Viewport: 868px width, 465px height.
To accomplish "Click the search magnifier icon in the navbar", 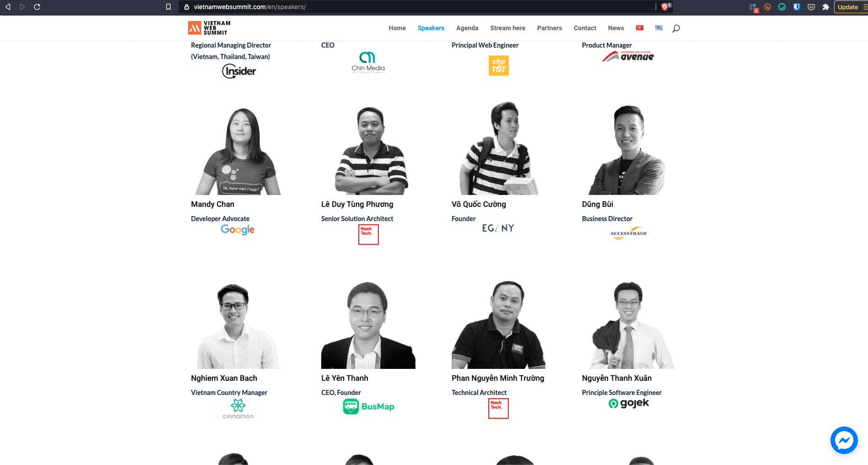I will click(676, 28).
